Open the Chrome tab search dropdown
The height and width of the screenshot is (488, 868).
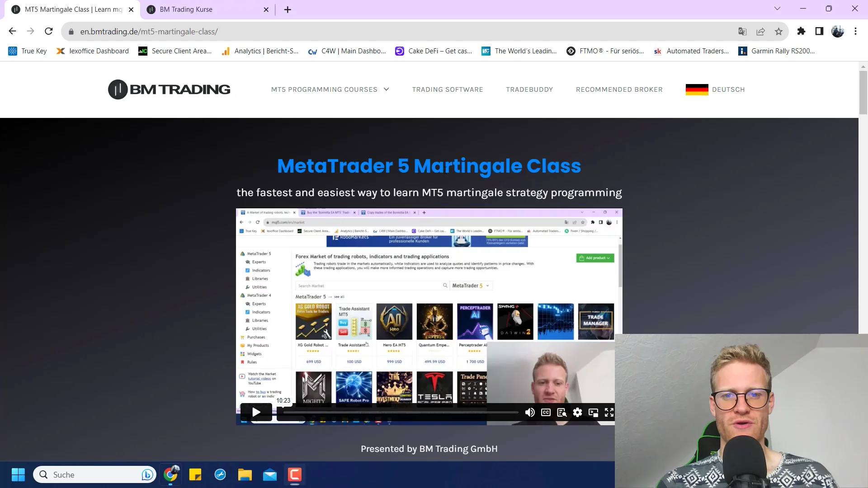777,9
